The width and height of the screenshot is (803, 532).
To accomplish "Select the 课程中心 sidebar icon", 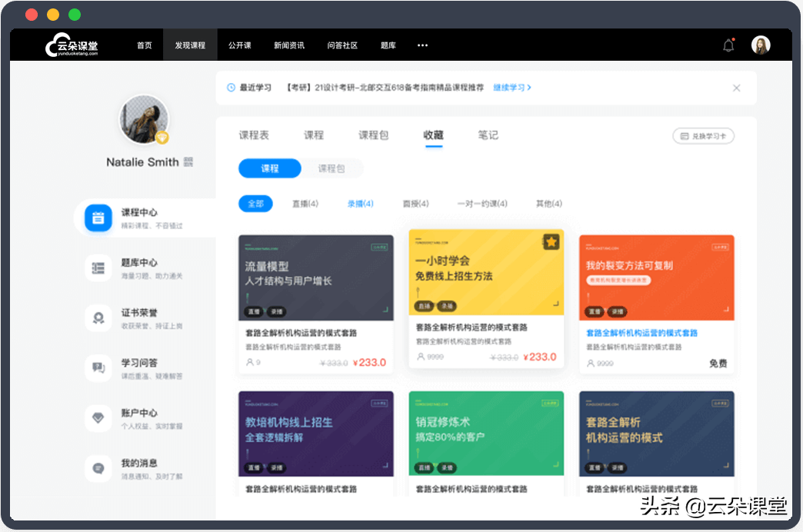I will click(98, 218).
